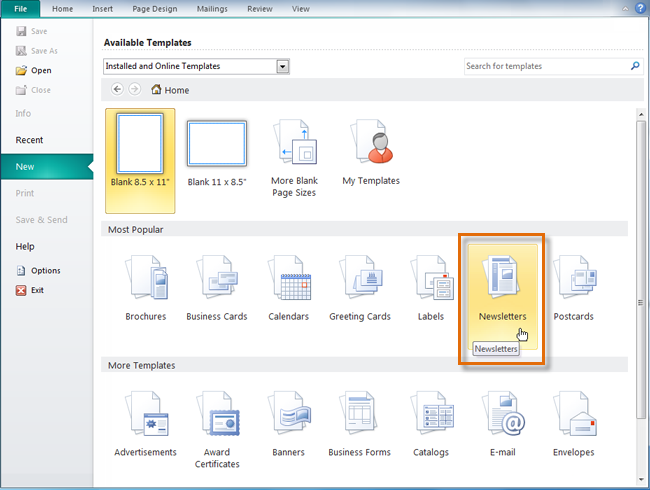Select the Greeting Cards templates
Image resolution: width=650 pixels, height=490 pixels.
coord(359,288)
